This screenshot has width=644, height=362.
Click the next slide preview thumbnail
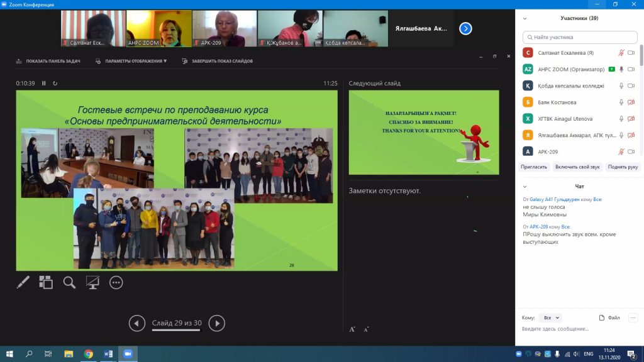tap(424, 133)
